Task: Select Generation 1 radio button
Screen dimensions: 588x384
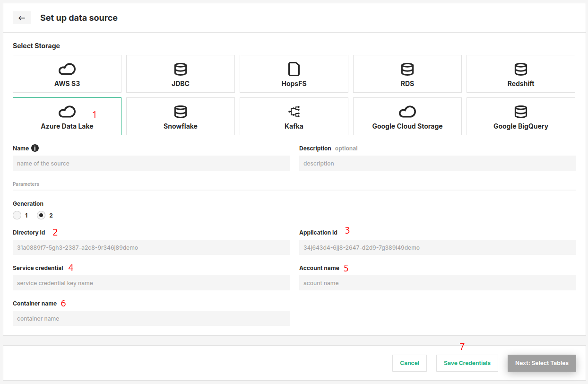Action: [17, 215]
